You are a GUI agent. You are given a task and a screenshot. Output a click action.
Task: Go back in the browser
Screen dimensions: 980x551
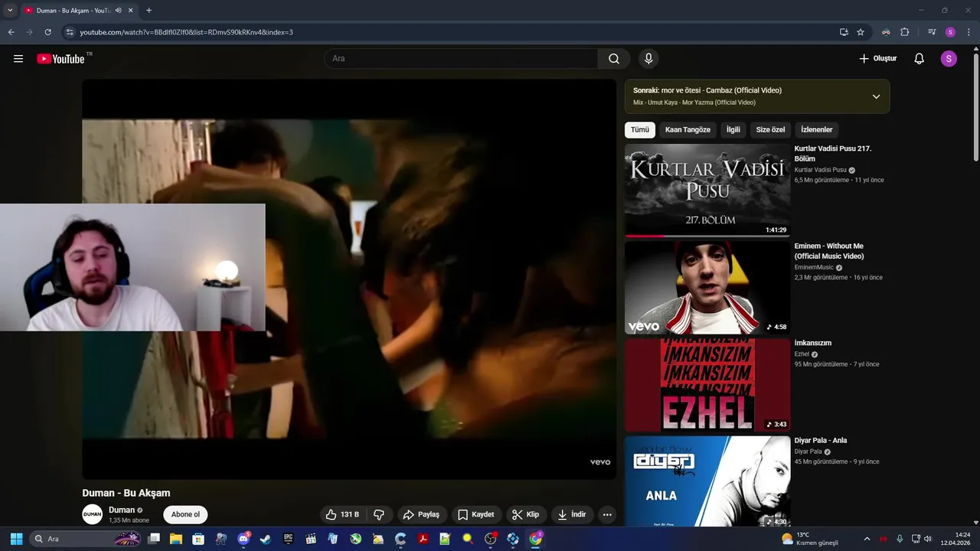11,32
